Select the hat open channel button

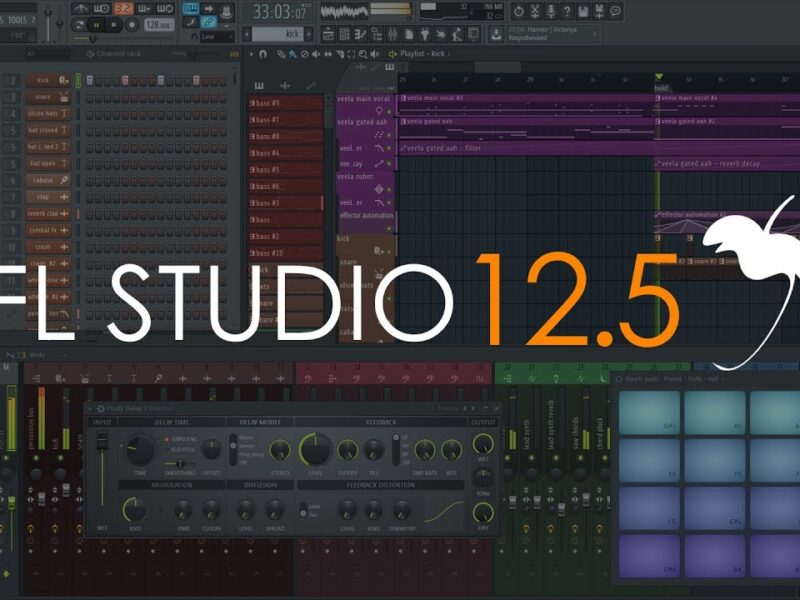tap(48, 163)
